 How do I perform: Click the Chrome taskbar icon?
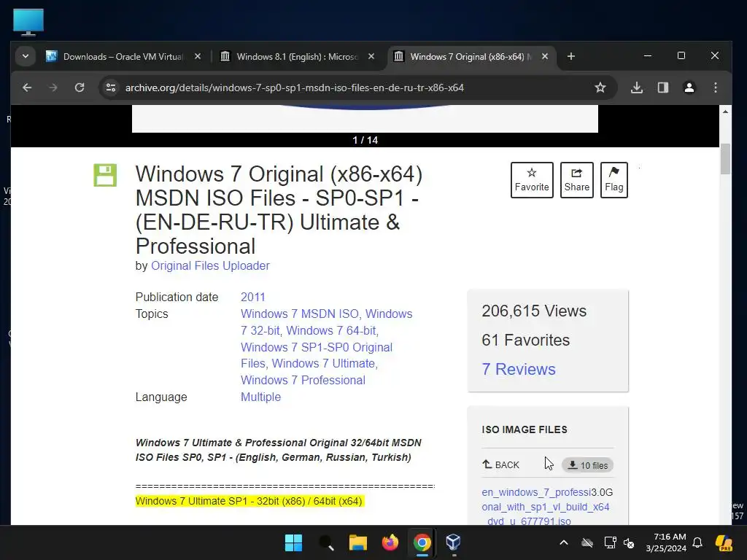(x=422, y=542)
